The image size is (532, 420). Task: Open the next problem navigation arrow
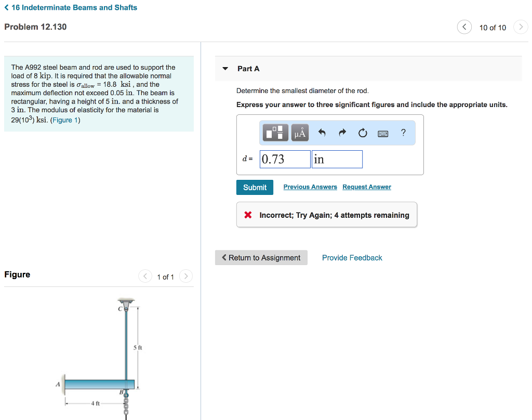pyautogui.click(x=521, y=27)
